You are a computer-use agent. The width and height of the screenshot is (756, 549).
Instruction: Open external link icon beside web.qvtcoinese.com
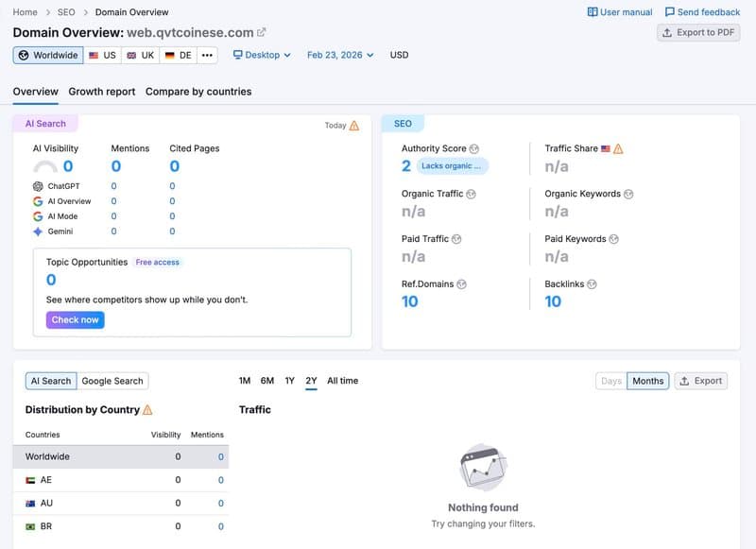coord(262,32)
